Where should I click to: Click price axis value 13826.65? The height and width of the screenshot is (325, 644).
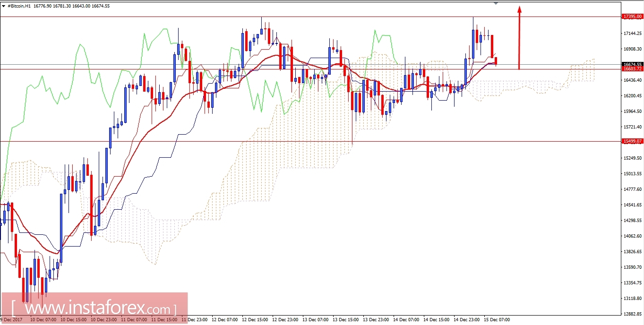point(632,252)
